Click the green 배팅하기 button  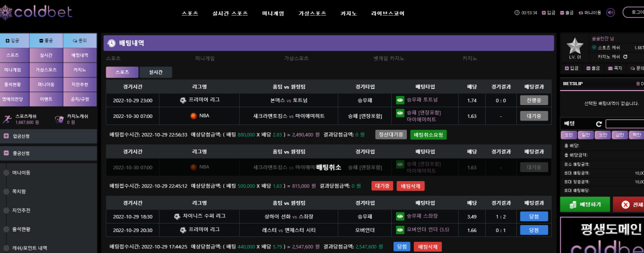[x=584, y=204]
